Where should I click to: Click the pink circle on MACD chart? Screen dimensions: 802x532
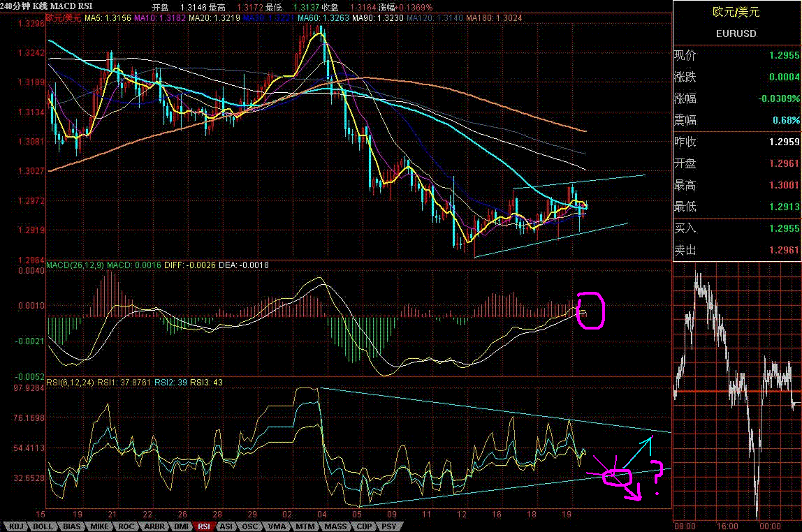592,310
